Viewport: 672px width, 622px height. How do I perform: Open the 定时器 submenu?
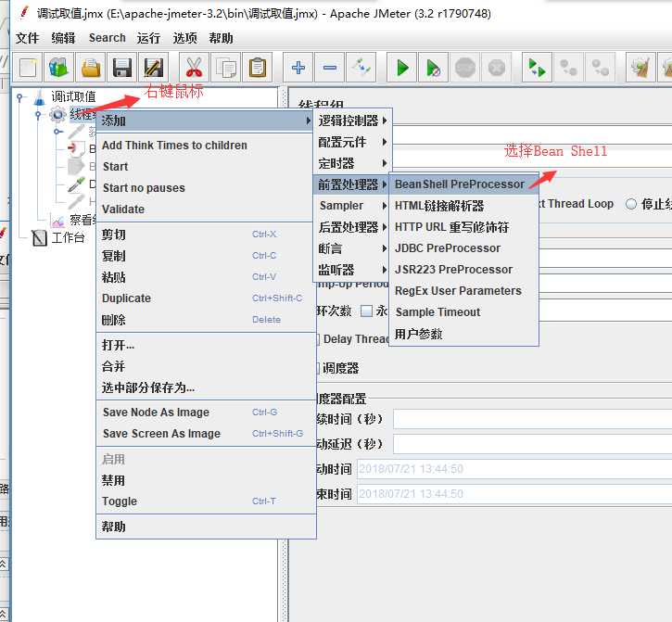[x=352, y=163]
